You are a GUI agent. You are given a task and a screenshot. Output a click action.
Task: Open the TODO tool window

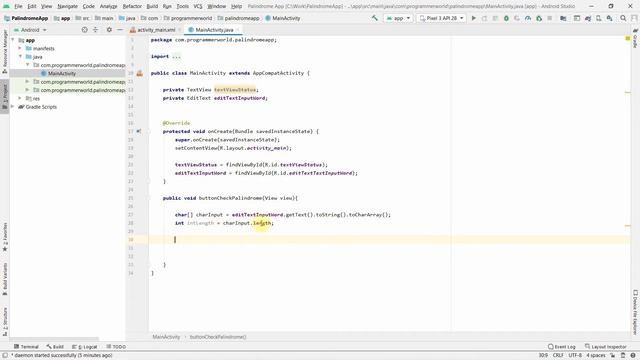point(116,347)
